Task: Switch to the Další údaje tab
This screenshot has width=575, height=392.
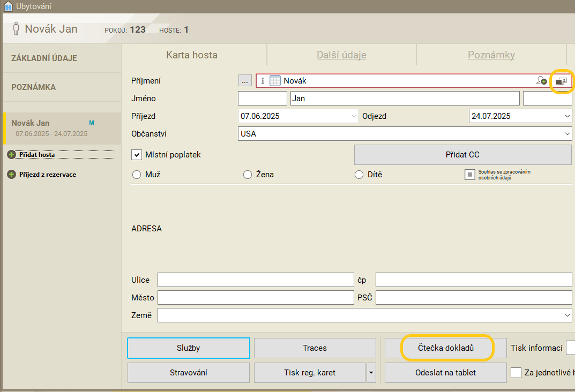Action: coord(341,55)
